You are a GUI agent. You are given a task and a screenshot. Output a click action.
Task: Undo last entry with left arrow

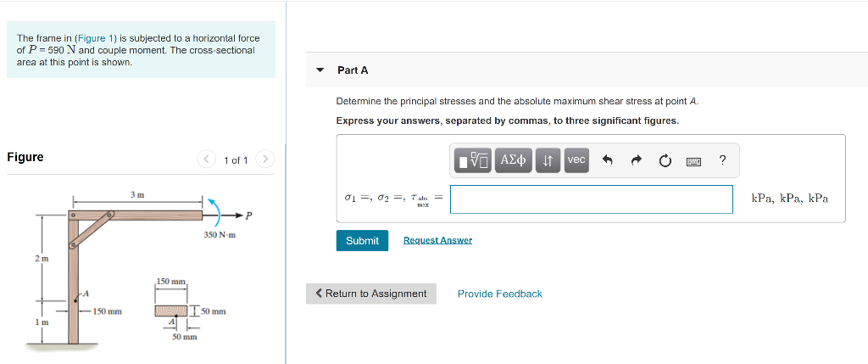(607, 160)
